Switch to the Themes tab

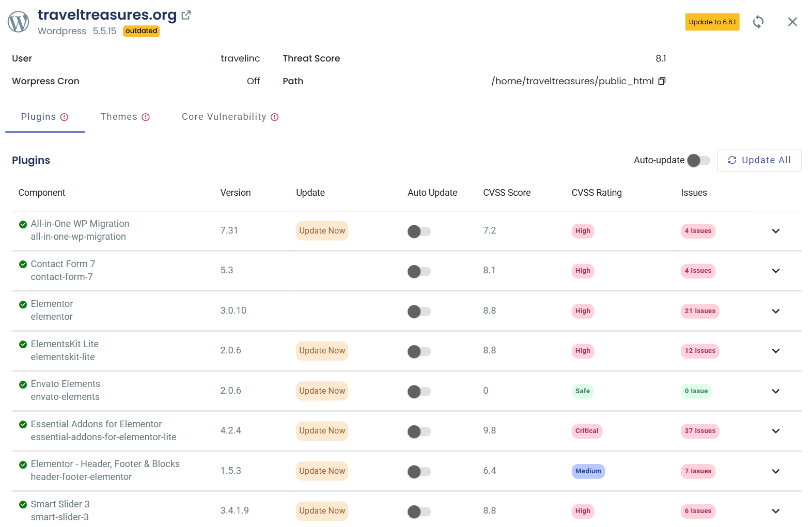click(x=125, y=117)
